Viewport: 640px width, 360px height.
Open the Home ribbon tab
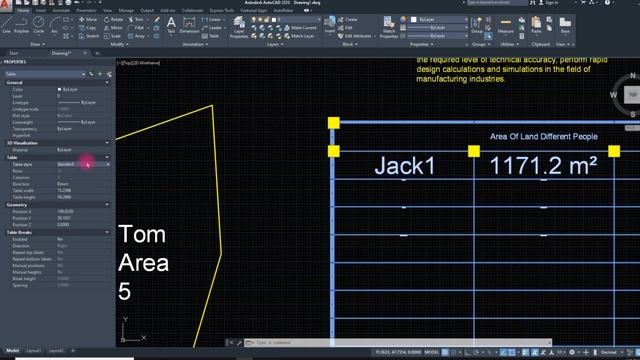coord(23,10)
